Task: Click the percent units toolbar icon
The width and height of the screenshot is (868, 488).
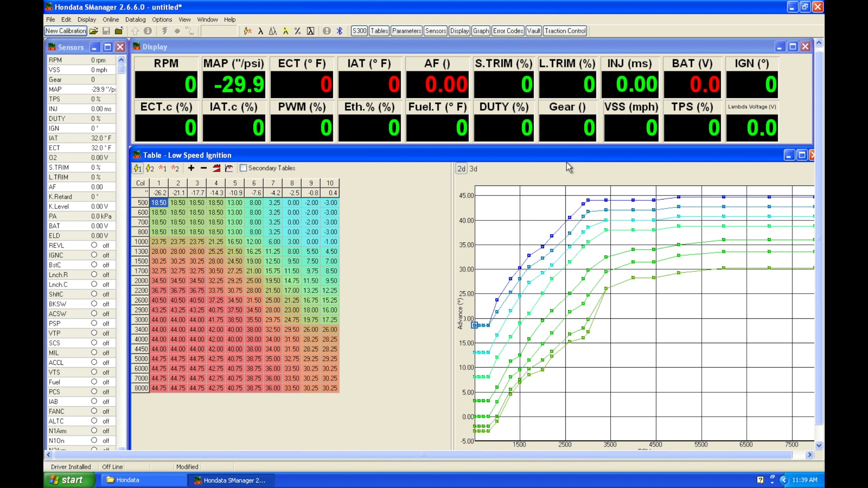Action: tap(297, 31)
